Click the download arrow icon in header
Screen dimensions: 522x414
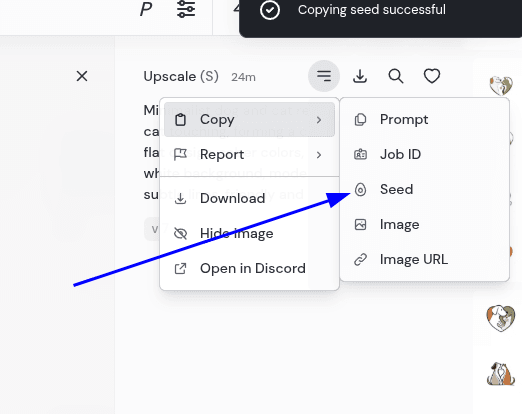point(360,76)
